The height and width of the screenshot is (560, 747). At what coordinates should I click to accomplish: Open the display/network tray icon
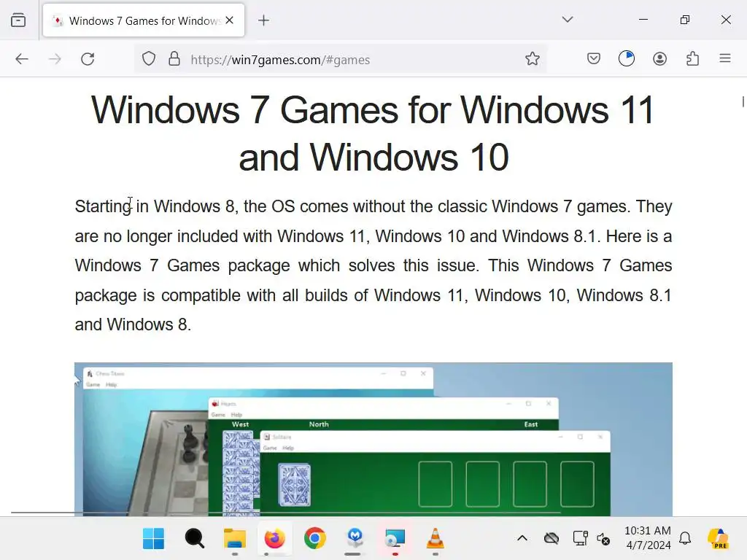pos(580,539)
